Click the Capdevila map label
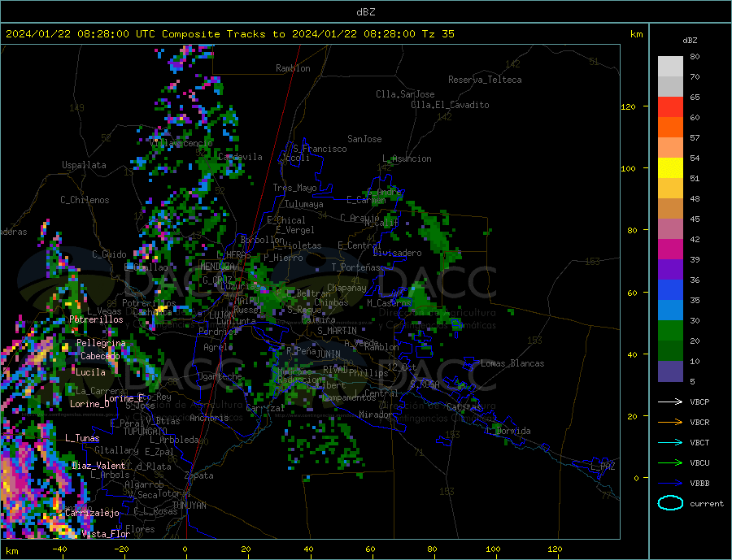This screenshot has width=732, height=560. [240, 157]
